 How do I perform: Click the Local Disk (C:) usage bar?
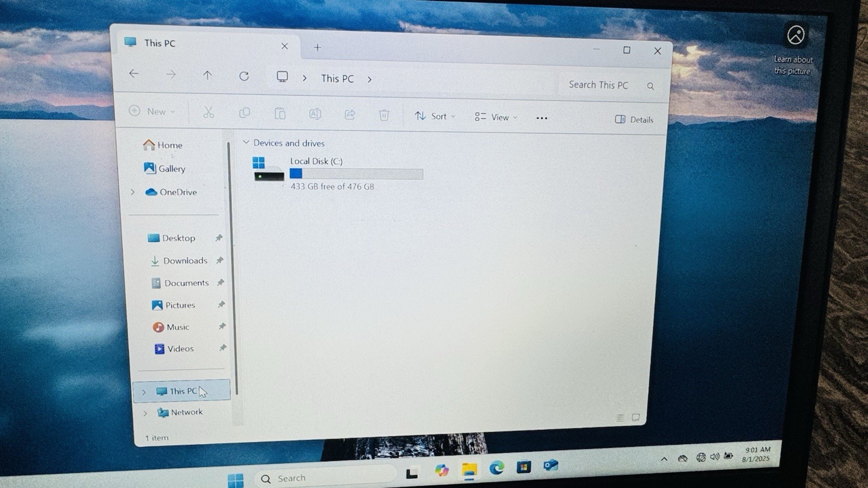tap(356, 174)
